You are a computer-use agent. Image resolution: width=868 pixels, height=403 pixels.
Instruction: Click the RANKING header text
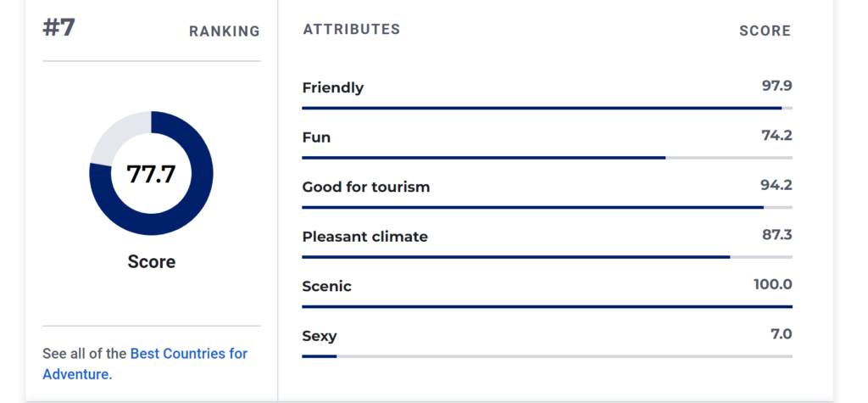(x=224, y=31)
